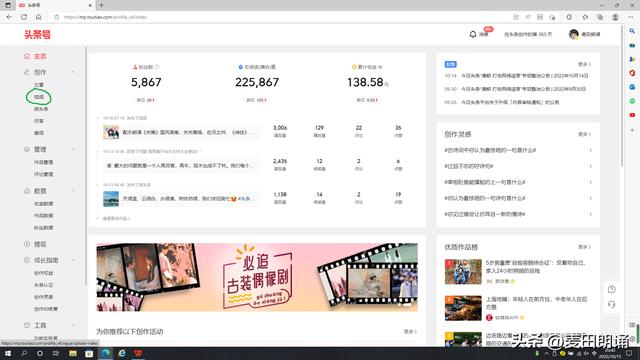Open 作品管理 under 管理
The height and width of the screenshot is (360, 640).
43,162
